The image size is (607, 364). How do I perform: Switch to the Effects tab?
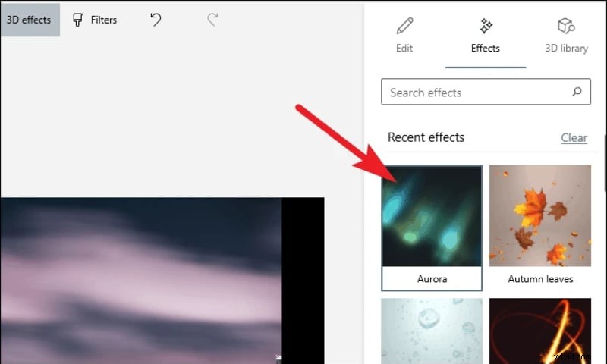pos(486,36)
